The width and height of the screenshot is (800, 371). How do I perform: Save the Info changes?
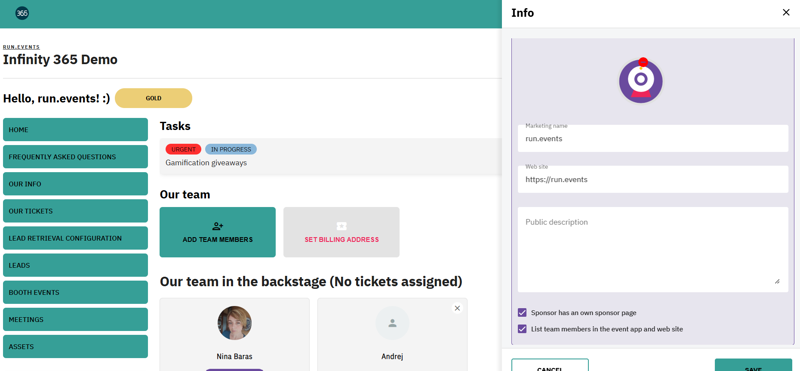753,364
